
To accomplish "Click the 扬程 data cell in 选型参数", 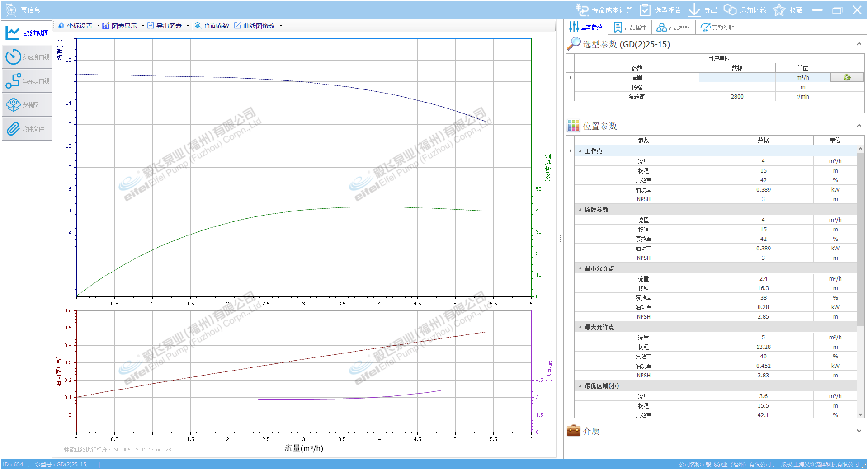I will coord(737,87).
